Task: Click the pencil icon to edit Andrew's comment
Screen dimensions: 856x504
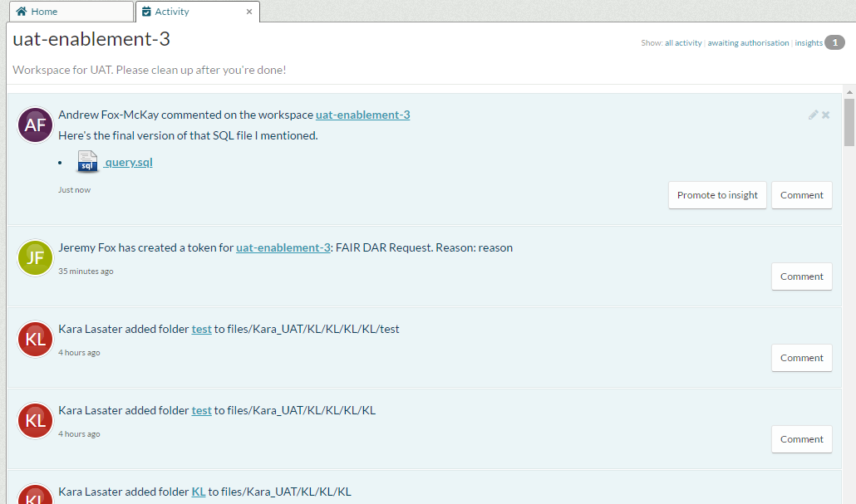Action: [813, 115]
